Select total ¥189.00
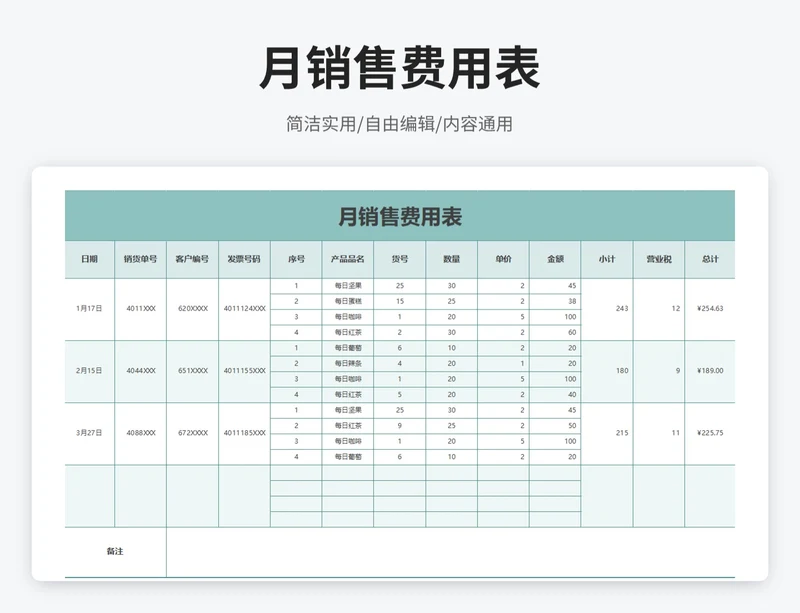800x613 pixels. click(710, 371)
